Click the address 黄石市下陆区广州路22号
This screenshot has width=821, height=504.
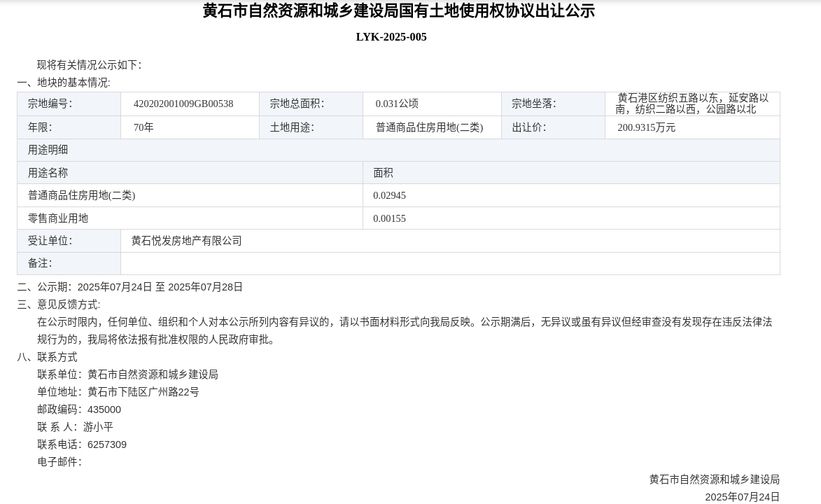[143, 392]
